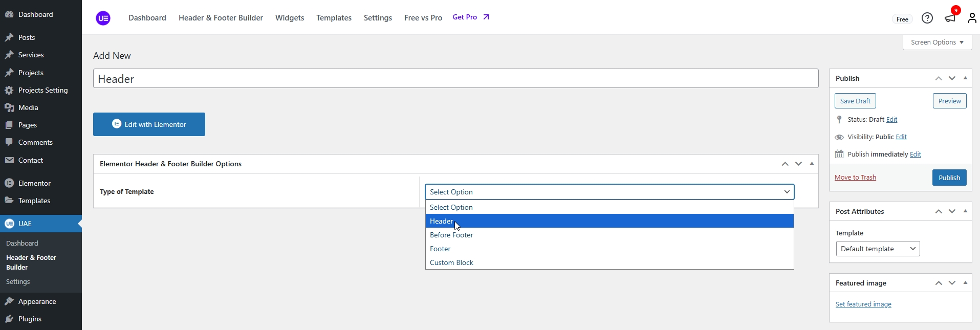Click the user account profile icon
This screenshot has height=330, width=980.
(x=972, y=18)
